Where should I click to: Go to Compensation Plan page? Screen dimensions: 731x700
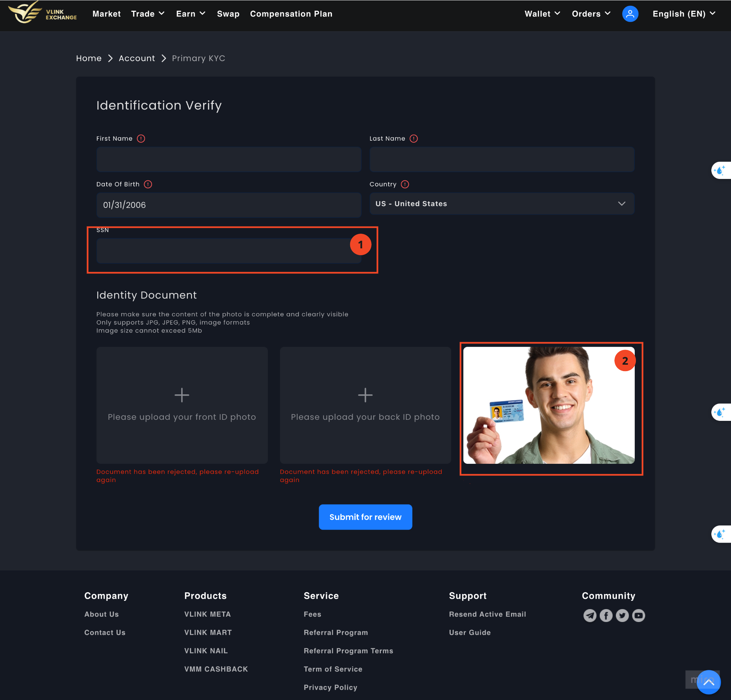[291, 14]
